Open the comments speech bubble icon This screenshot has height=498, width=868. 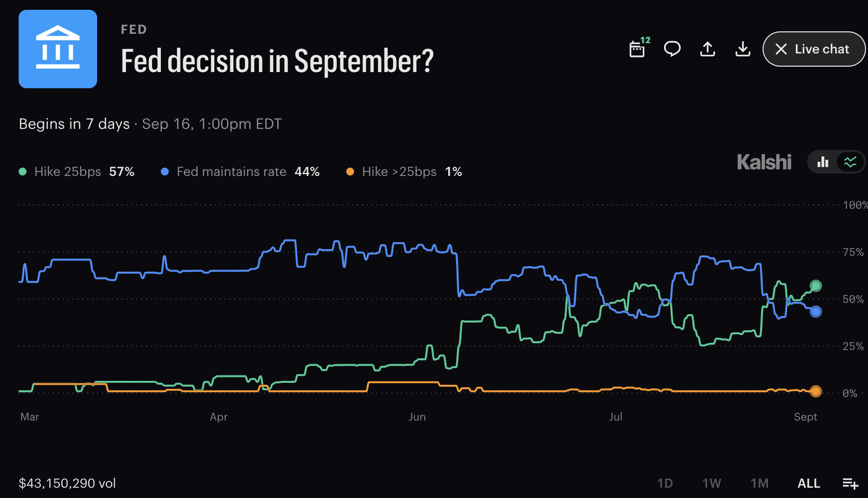coord(672,49)
